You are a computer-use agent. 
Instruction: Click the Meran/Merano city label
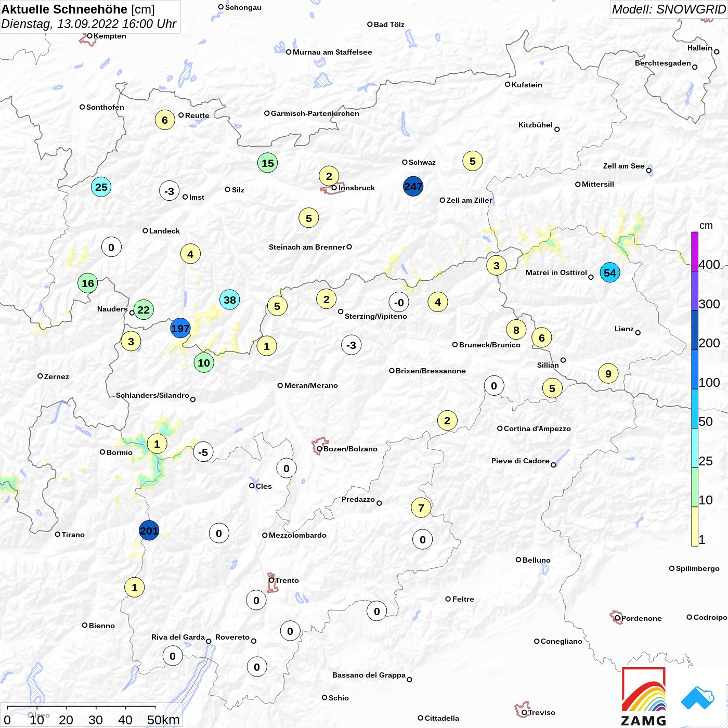(311, 385)
